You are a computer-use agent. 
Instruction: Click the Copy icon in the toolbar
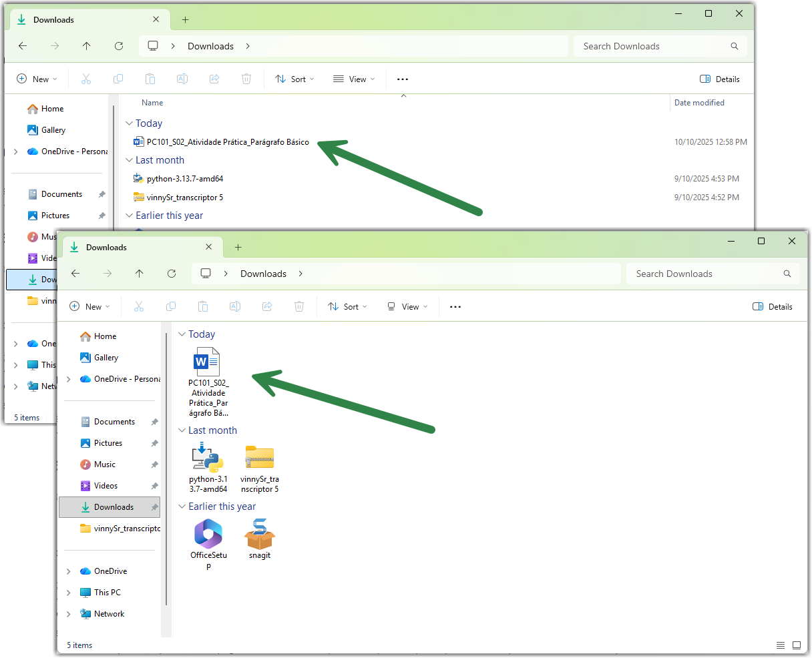point(171,306)
